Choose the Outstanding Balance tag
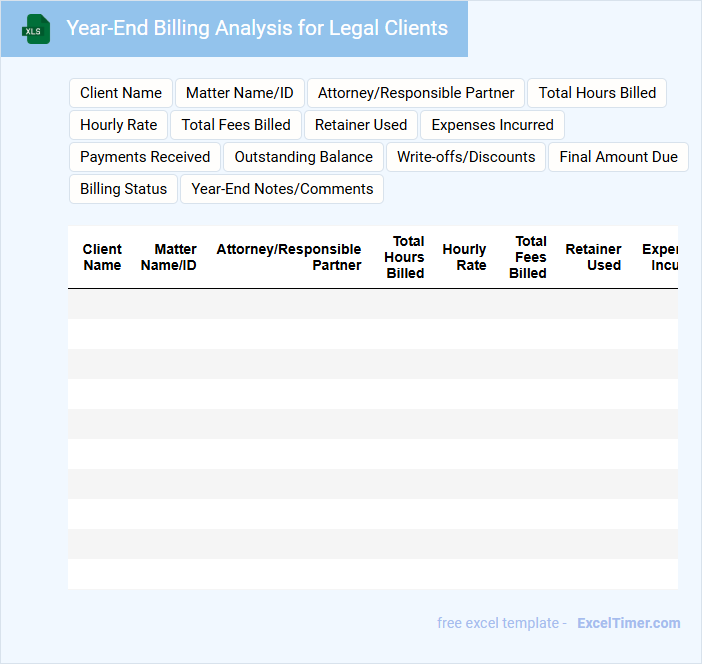 (x=304, y=157)
